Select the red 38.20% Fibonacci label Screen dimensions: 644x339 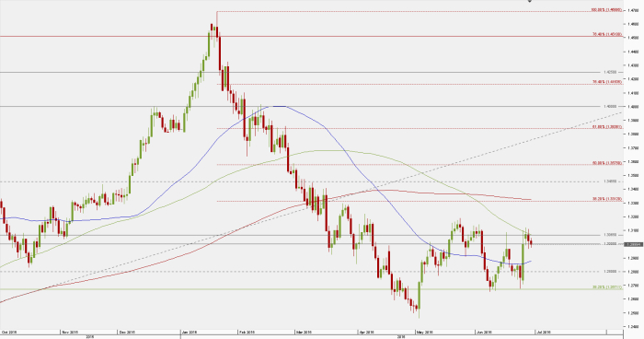[x=607, y=199]
